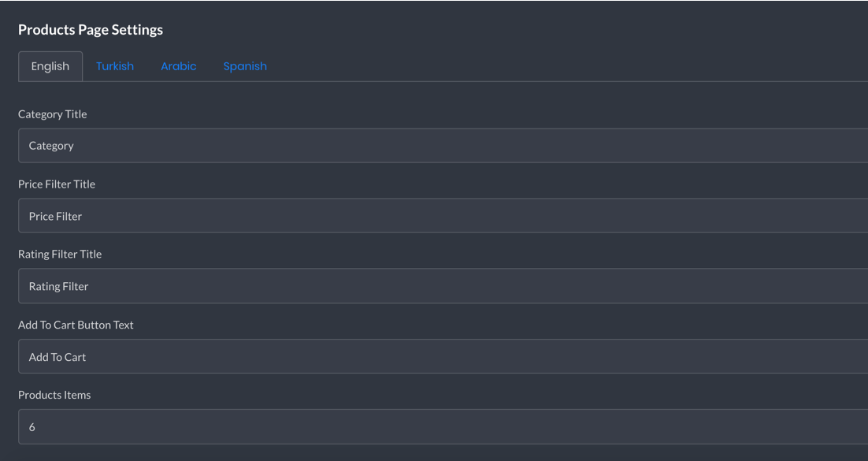Place cursor on the value "6"
The image size is (868, 461).
(x=32, y=427)
